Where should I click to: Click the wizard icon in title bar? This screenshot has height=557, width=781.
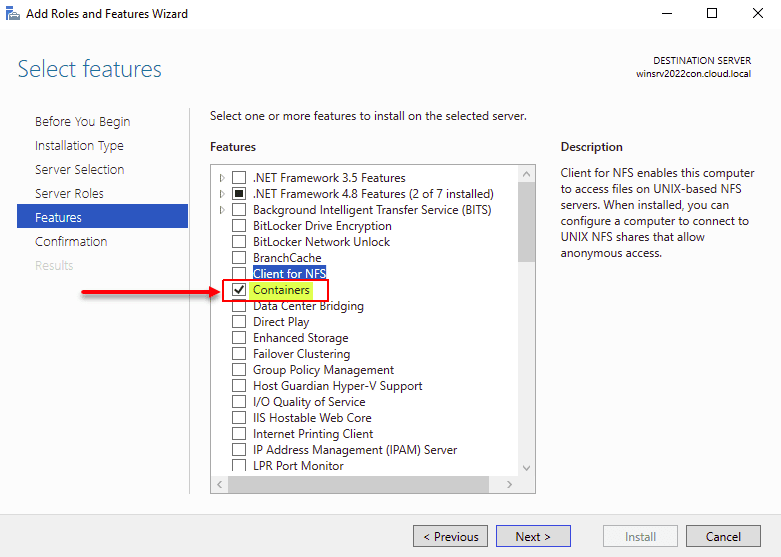[x=12, y=14]
